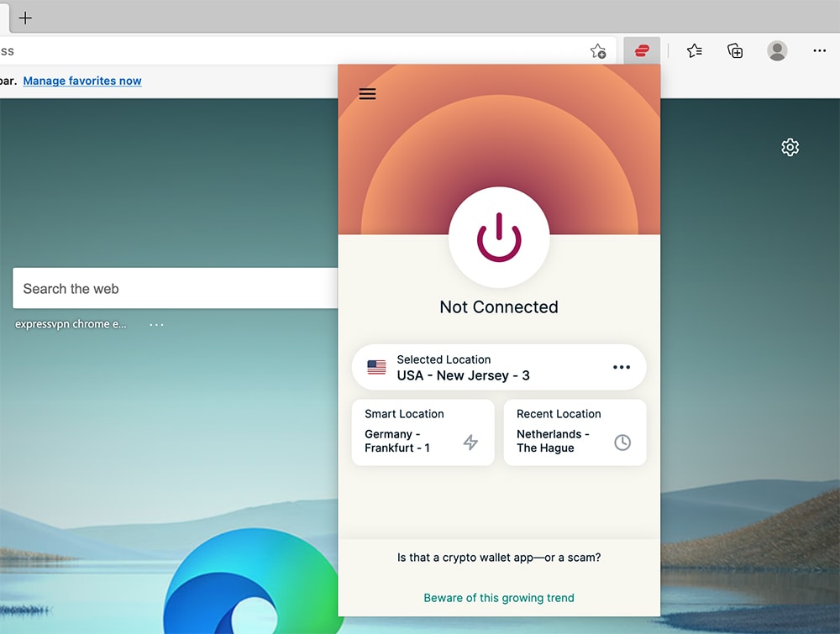Click the Manage favorites now link
This screenshot has width=840, height=634.
(82, 81)
